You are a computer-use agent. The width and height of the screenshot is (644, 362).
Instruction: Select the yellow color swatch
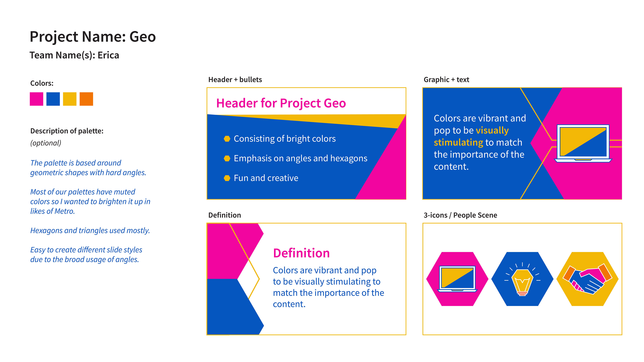point(70,99)
